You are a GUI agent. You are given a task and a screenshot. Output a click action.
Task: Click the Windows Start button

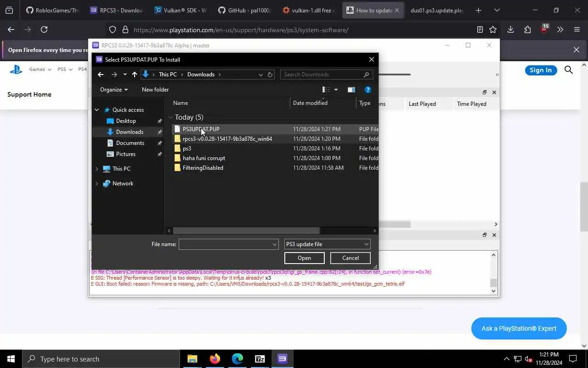(x=11, y=359)
